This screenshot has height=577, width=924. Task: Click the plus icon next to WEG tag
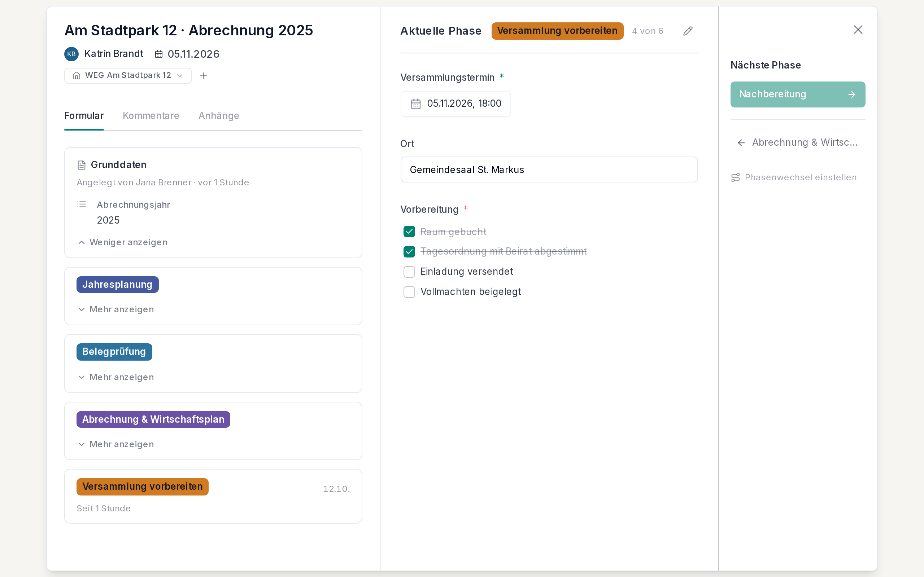click(204, 76)
